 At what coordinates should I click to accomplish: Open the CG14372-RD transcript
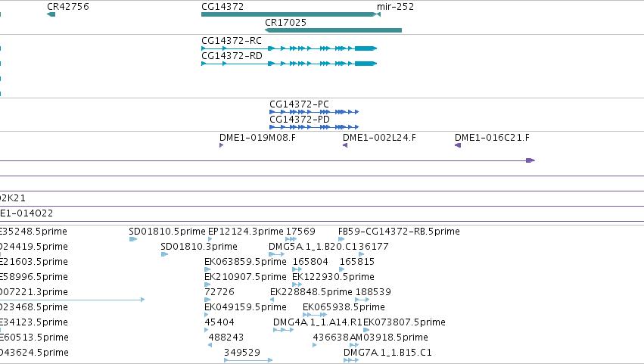[289, 64]
